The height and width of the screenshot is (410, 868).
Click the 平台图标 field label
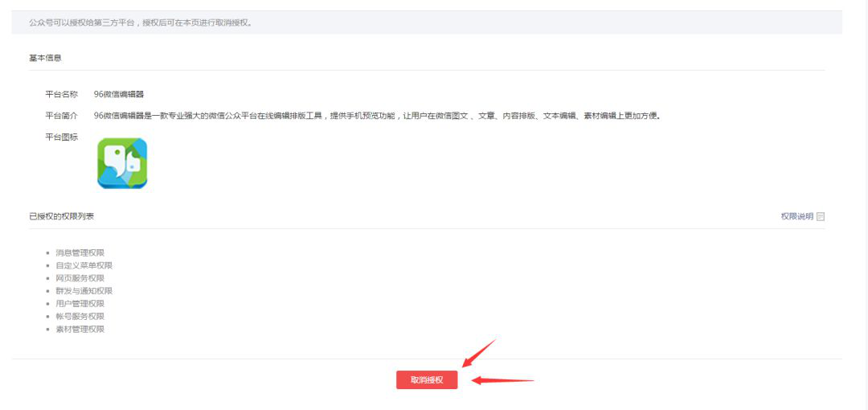click(x=61, y=137)
